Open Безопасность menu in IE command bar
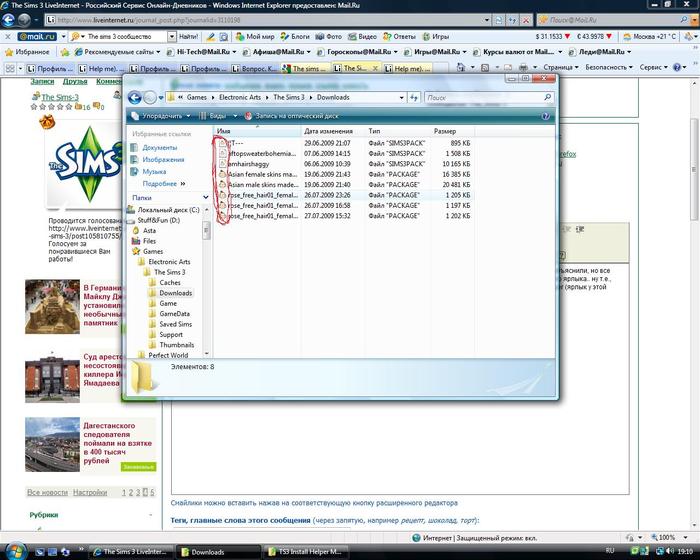Image resolution: width=700 pixels, height=560 pixels. click(609, 67)
